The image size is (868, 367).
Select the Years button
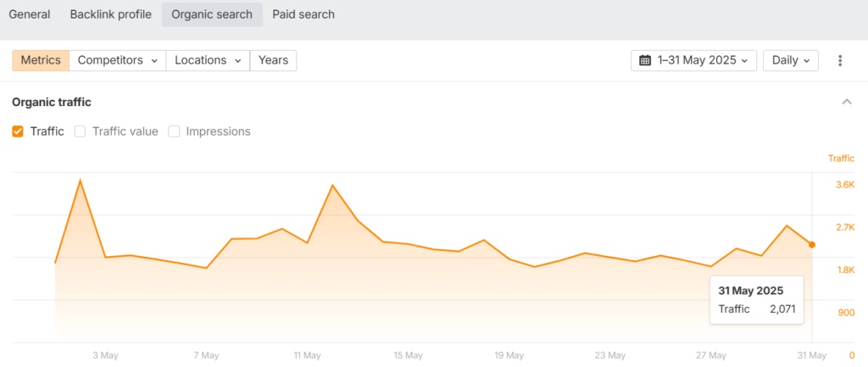(x=273, y=60)
